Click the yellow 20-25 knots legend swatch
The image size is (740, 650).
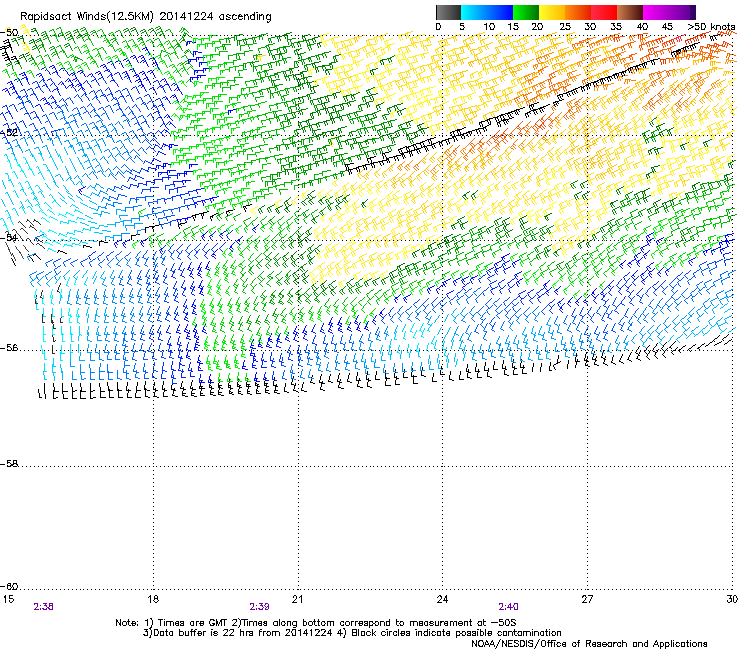pyautogui.click(x=552, y=12)
